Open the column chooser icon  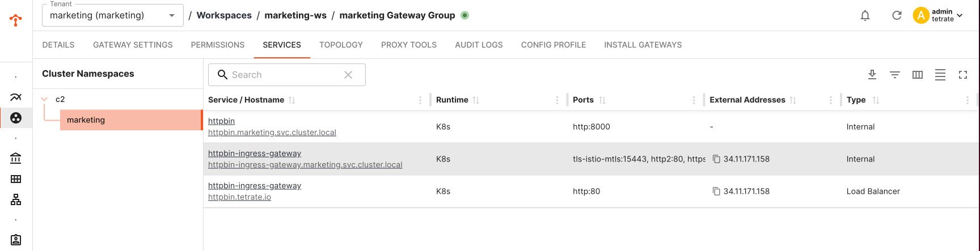(x=918, y=75)
